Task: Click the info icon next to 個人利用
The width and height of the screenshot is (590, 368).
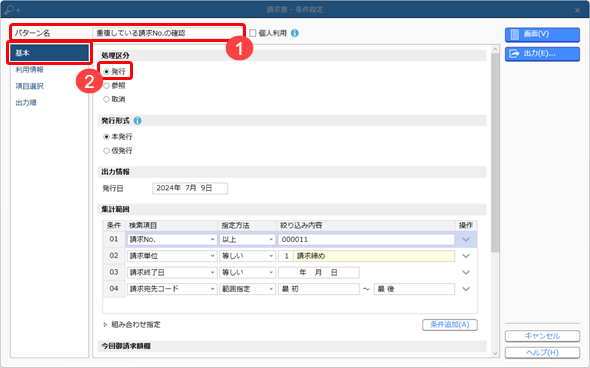Action: pos(295,33)
